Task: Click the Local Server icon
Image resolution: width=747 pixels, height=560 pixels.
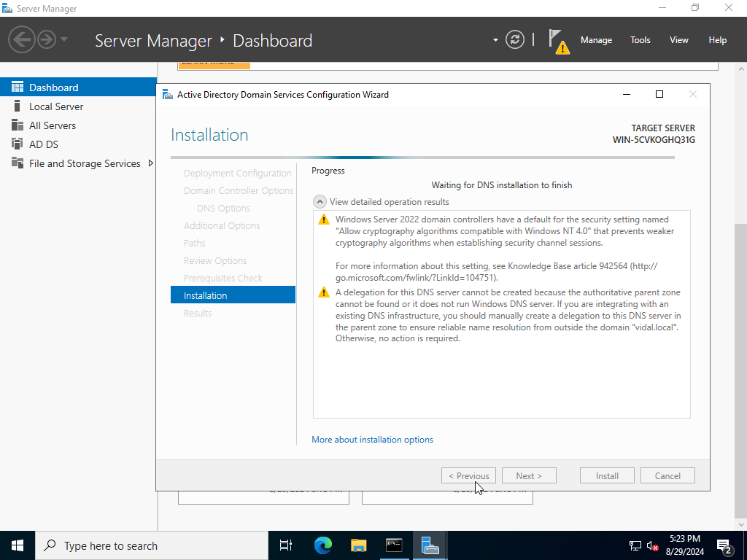Action: 18,106
